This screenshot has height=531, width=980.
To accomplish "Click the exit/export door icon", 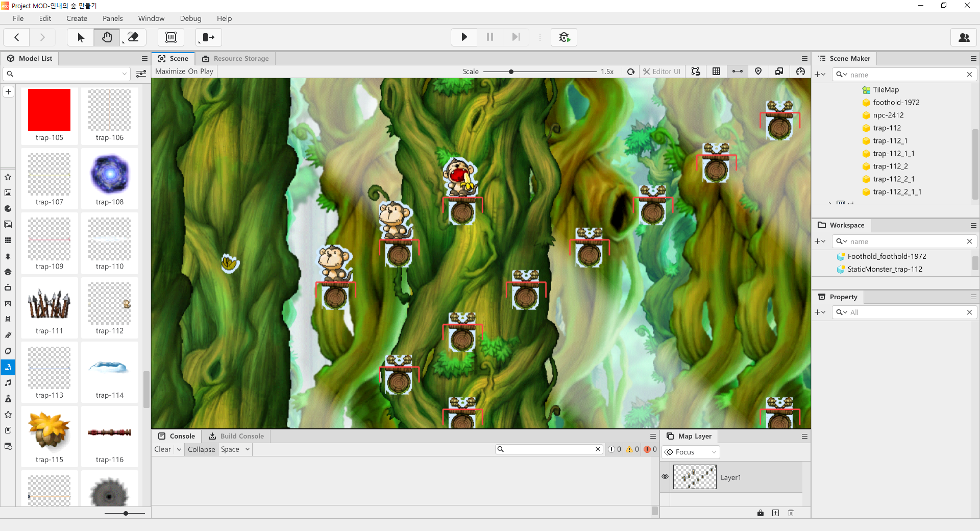I will coord(208,37).
